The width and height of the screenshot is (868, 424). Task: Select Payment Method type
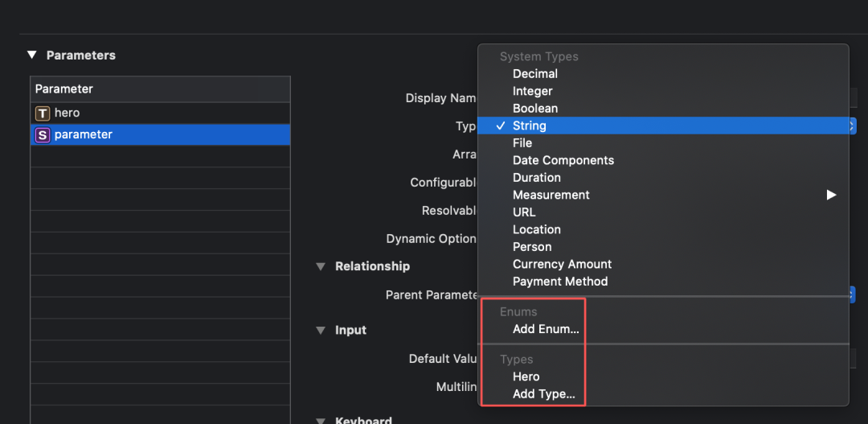[560, 282]
